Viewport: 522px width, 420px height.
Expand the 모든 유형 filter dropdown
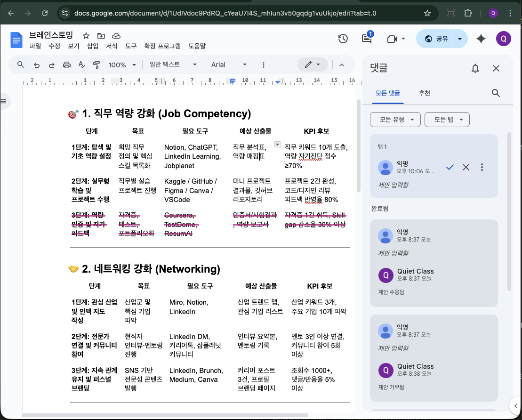pyautogui.click(x=395, y=120)
